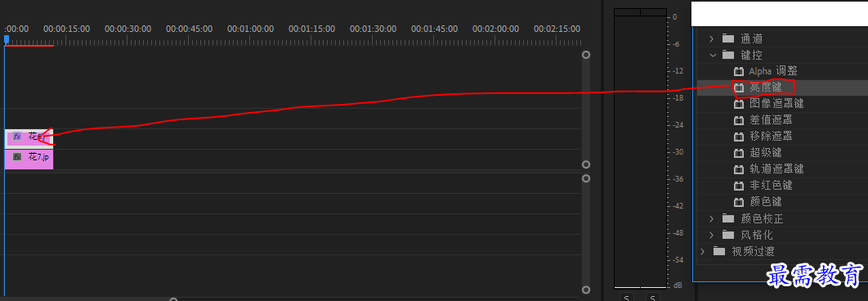The width and height of the screenshot is (868, 301).
Task: Select the 通道 folder label
Action: [751, 38]
